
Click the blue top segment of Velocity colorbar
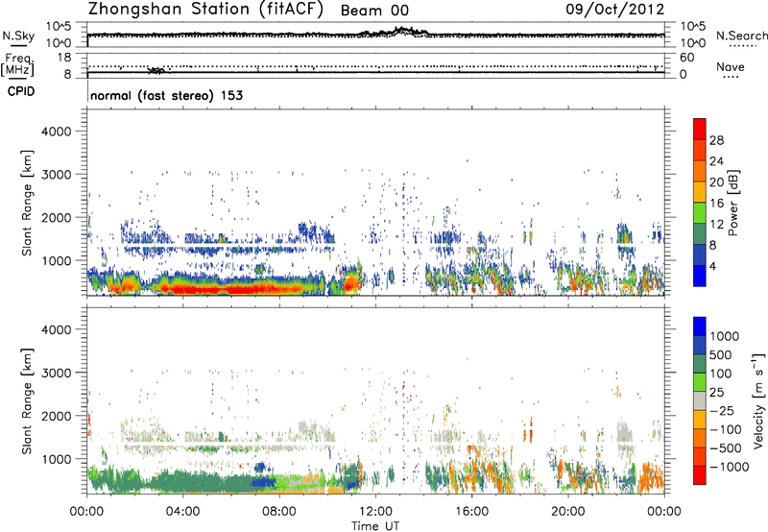click(700, 326)
